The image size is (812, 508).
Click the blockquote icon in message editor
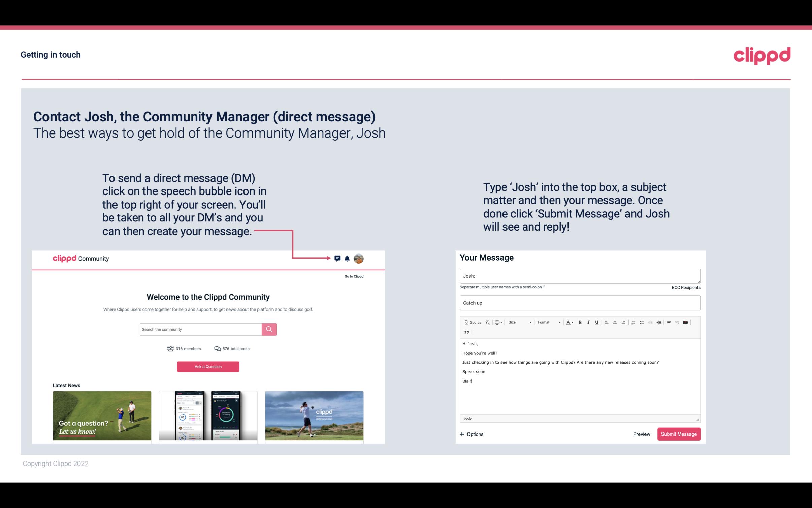pos(466,332)
